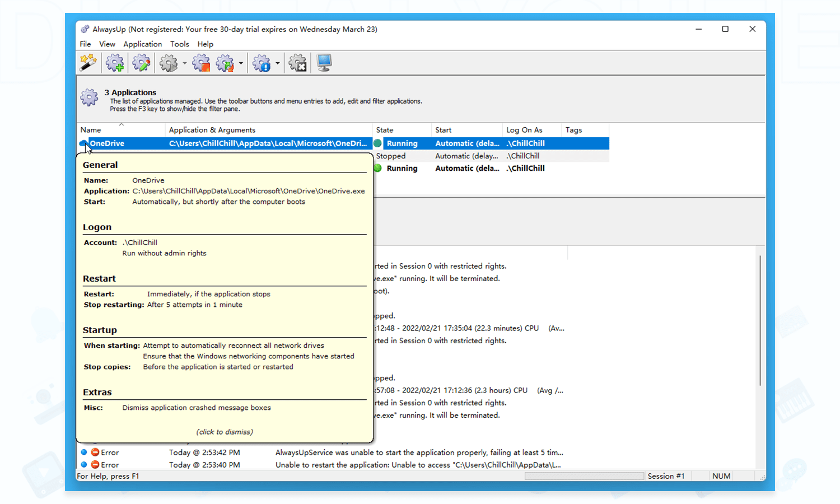
Task: Click 'Dismiss application crashed message boxes' text
Action: (197, 408)
